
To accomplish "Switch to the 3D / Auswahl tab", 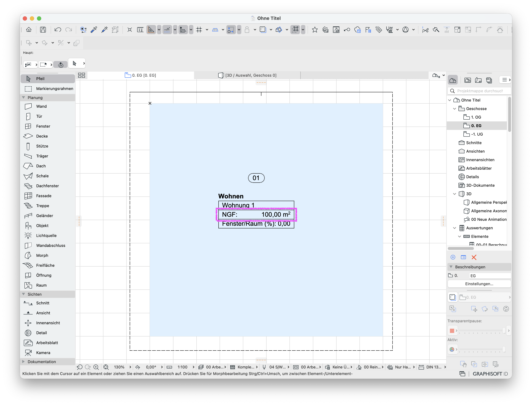I will 247,75.
